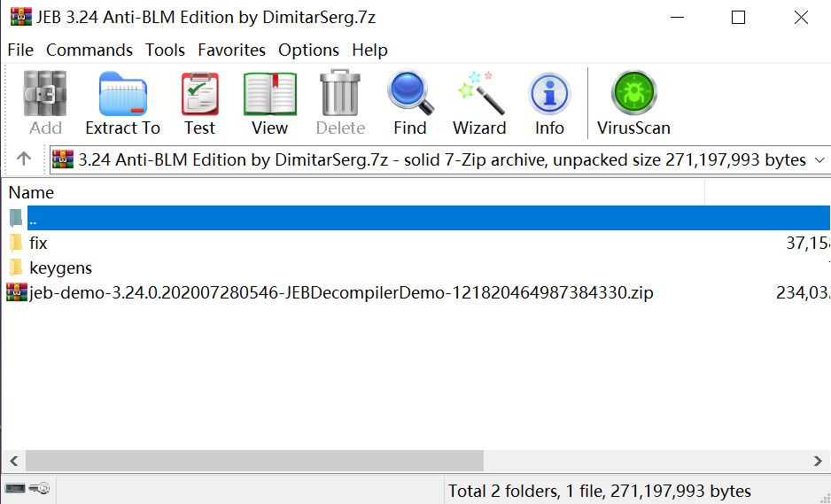Click the archive icon in the address bar
The width and height of the screenshot is (831, 504).
coord(63,159)
